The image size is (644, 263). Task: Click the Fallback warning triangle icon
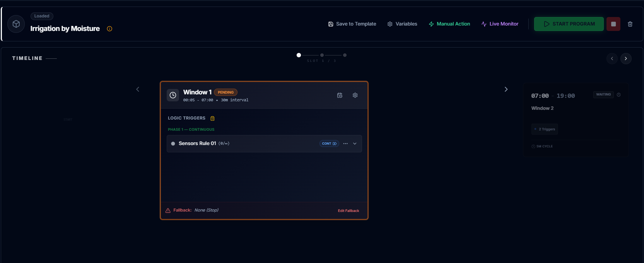tap(168, 210)
